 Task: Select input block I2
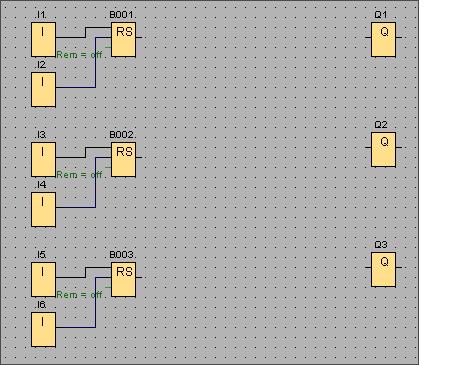point(43,89)
